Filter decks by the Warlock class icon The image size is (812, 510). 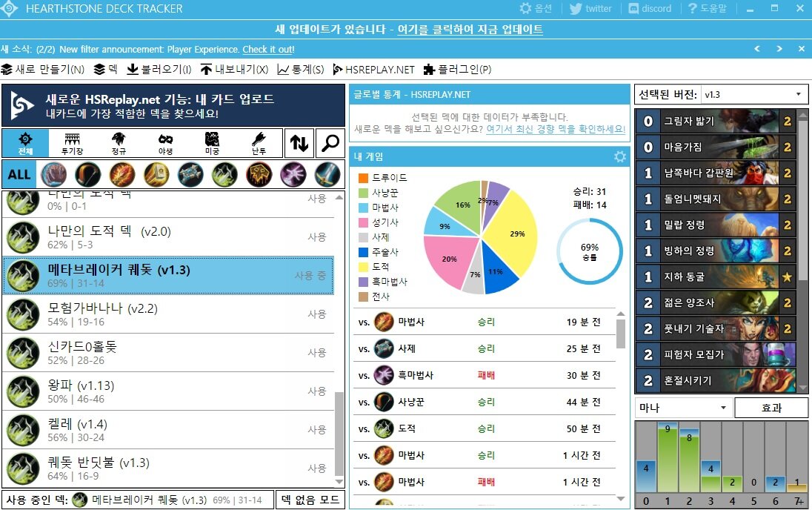[x=293, y=174]
